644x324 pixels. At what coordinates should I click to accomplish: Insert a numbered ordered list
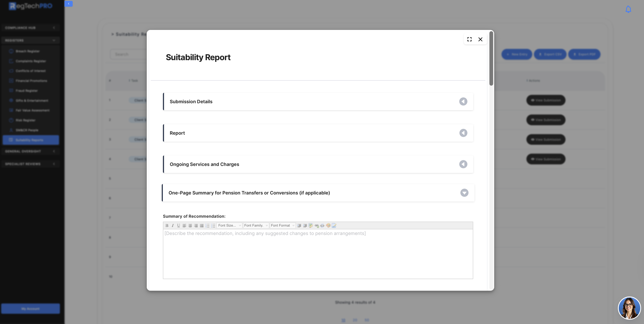click(x=207, y=225)
